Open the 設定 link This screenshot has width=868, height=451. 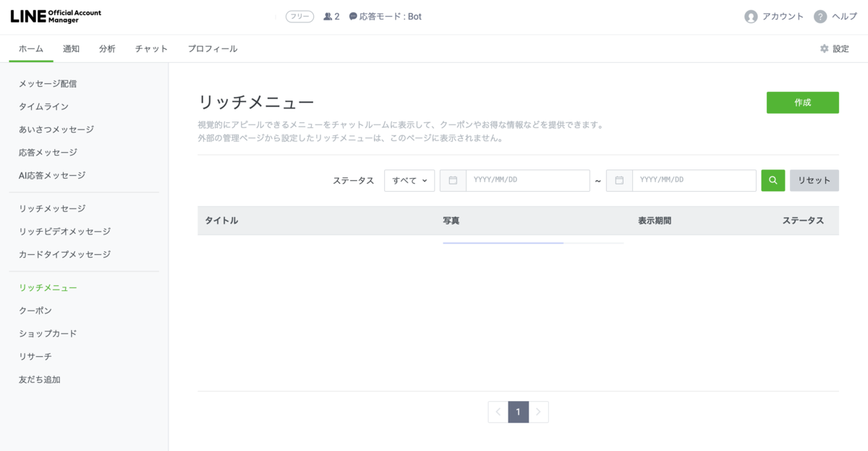point(841,49)
